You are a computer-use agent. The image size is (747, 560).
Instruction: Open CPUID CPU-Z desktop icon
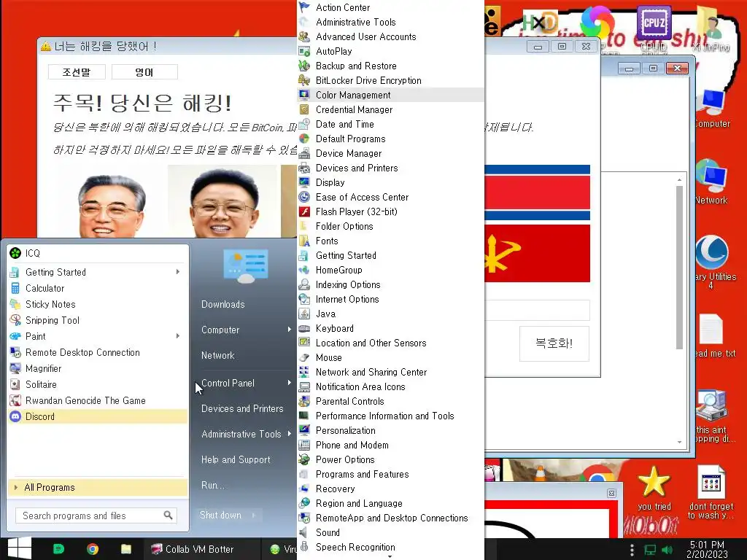(x=654, y=28)
